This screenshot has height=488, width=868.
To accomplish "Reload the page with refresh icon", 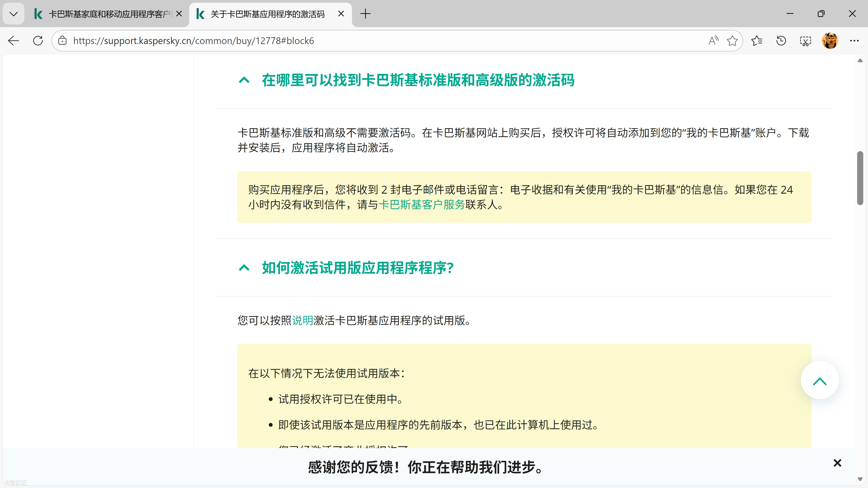I will click(38, 41).
